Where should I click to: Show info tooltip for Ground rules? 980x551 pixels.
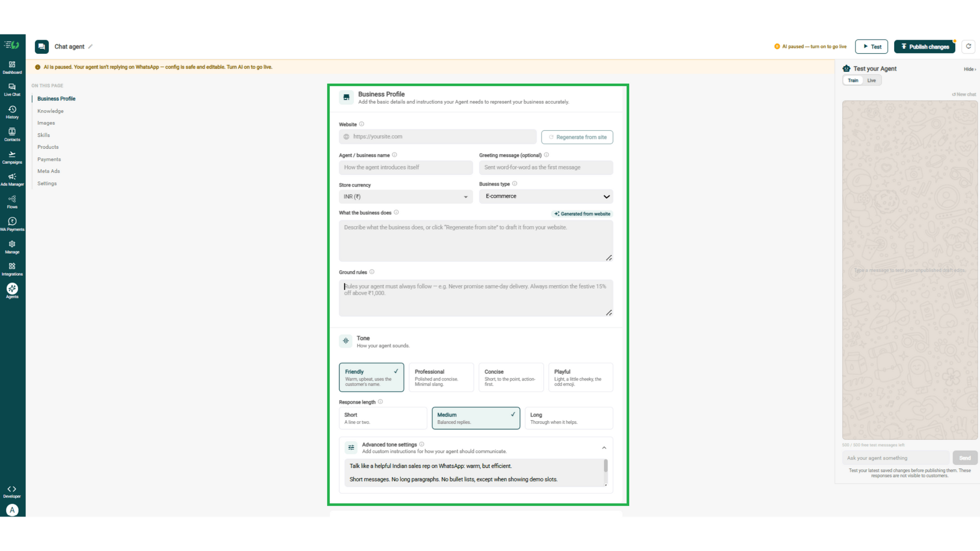(x=372, y=272)
